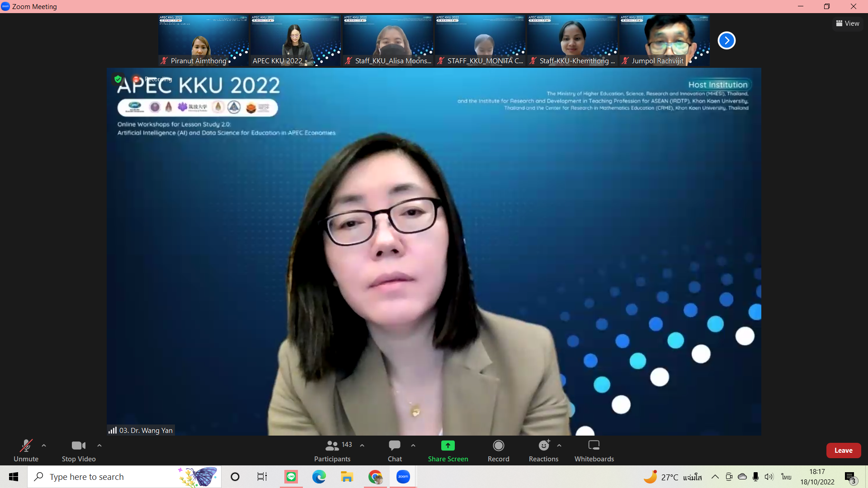Open the Participants panel

tap(332, 450)
